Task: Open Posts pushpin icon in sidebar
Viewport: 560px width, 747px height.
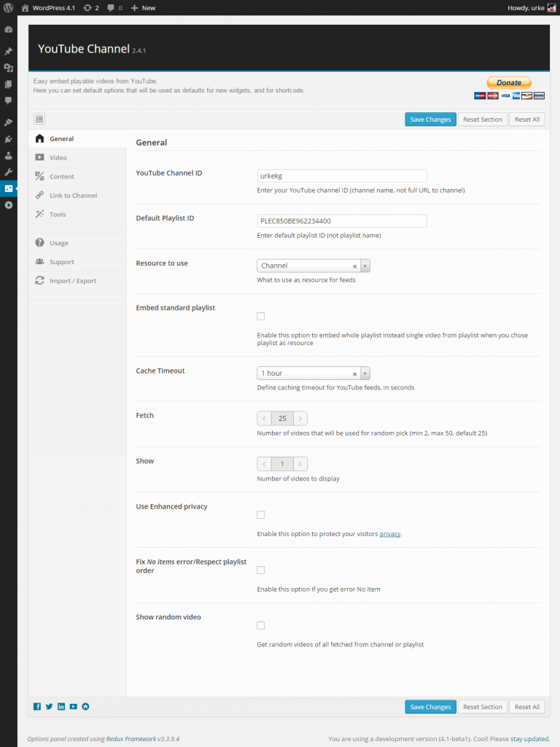Action: pos(9,51)
